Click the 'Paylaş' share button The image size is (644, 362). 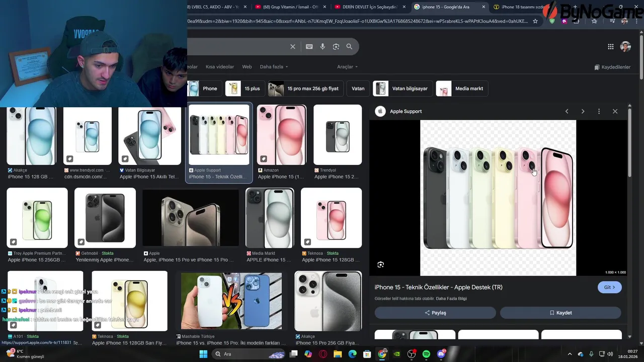tap(435, 313)
